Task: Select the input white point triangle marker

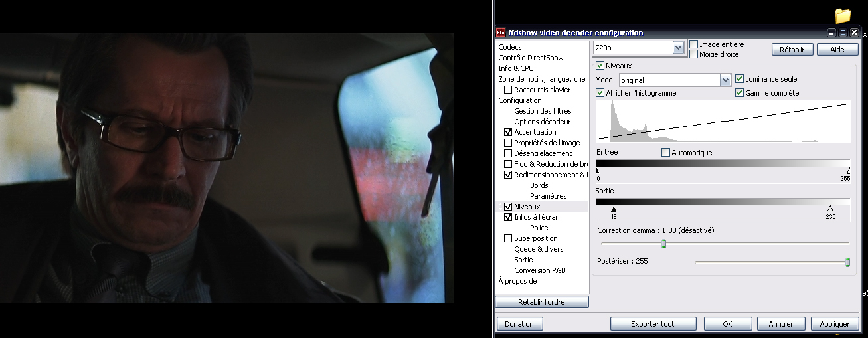Action: pyautogui.click(x=848, y=171)
